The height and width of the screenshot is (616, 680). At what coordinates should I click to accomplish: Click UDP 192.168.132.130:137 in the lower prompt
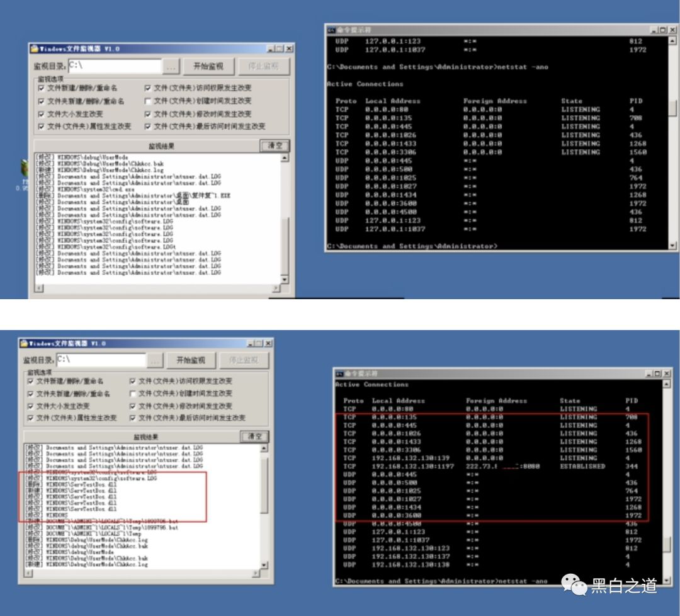pos(411,557)
